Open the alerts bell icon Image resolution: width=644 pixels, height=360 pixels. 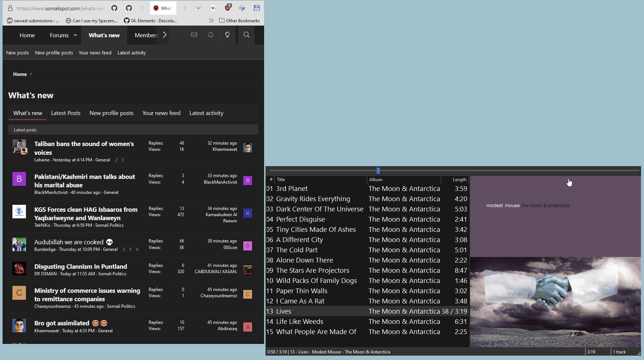[211, 35]
